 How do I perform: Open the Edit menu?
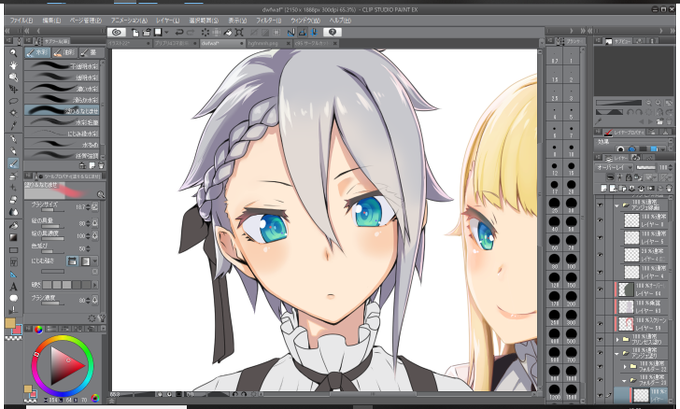(51, 20)
